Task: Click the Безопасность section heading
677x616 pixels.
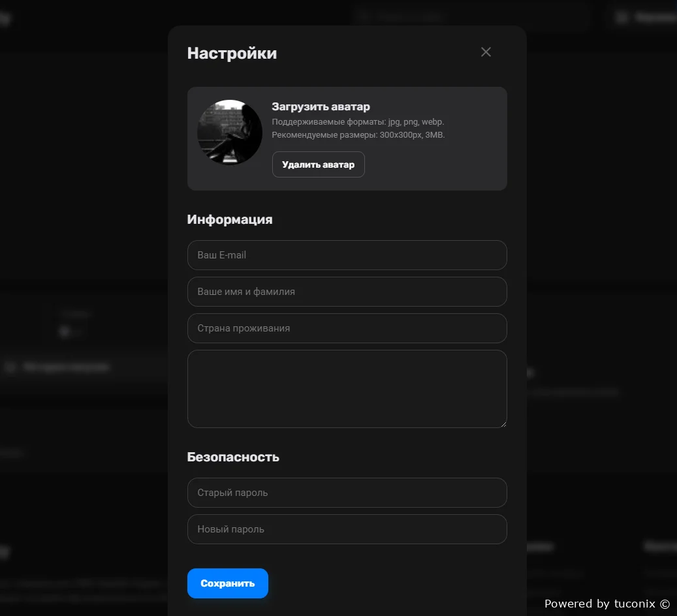Action: (233, 457)
